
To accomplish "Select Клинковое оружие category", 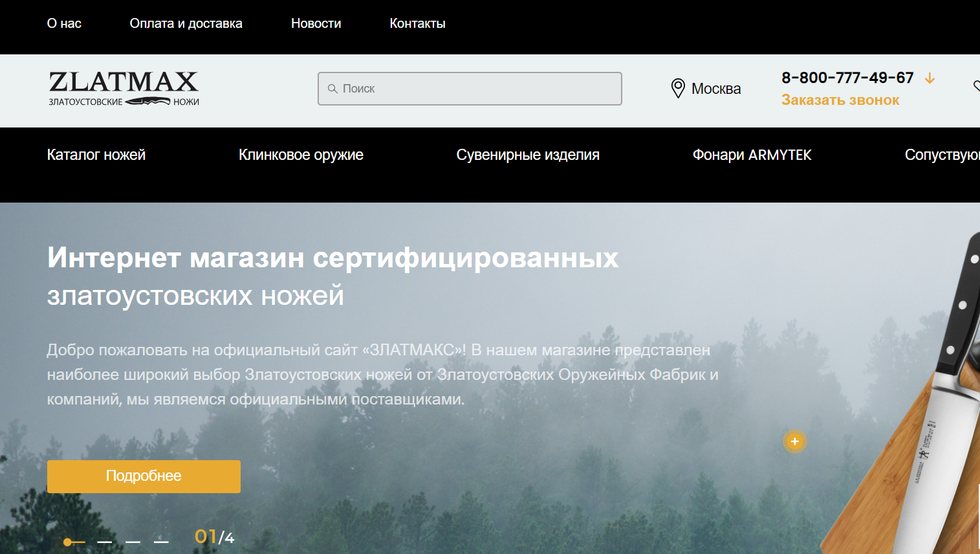I will (301, 155).
